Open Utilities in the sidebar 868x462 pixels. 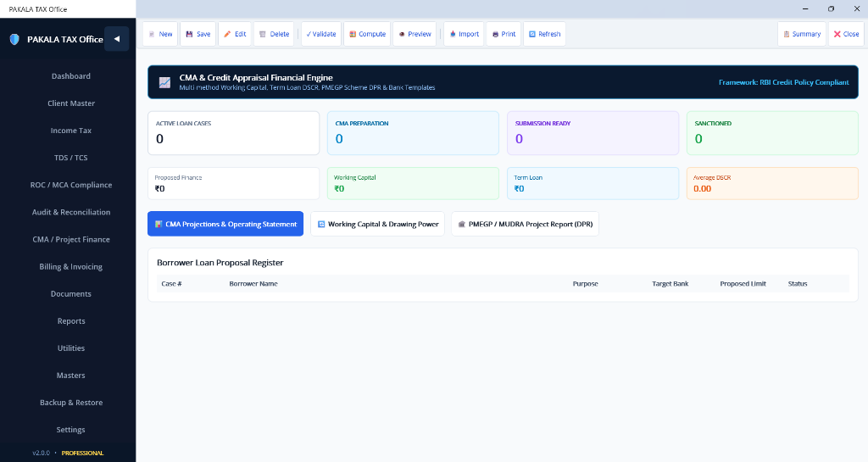click(71, 348)
